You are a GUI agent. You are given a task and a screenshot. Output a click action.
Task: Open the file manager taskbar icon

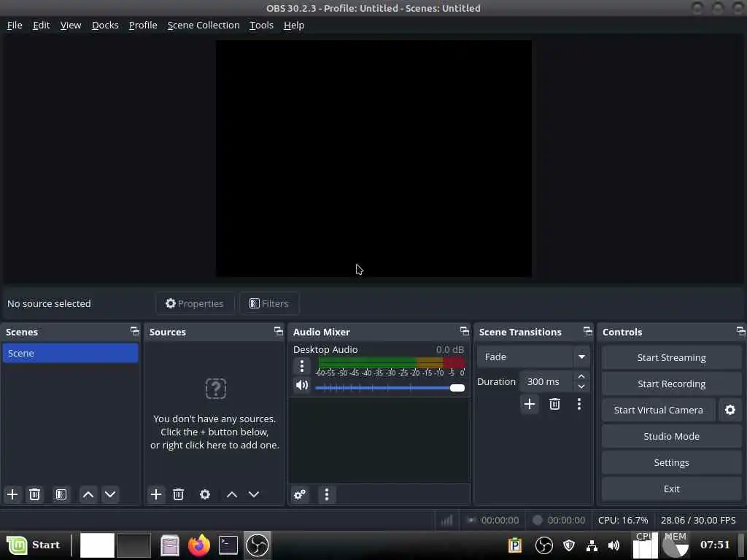[169, 545]
